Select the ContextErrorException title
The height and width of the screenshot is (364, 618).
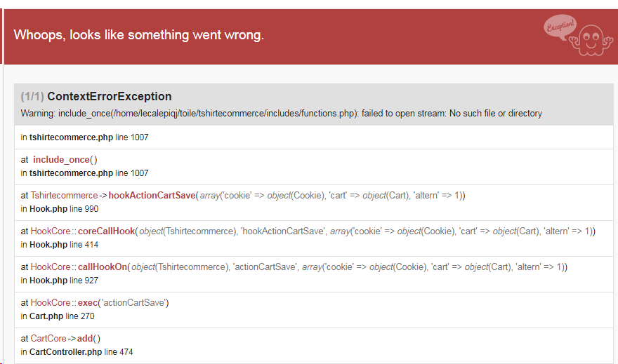[x=110, y=96]
